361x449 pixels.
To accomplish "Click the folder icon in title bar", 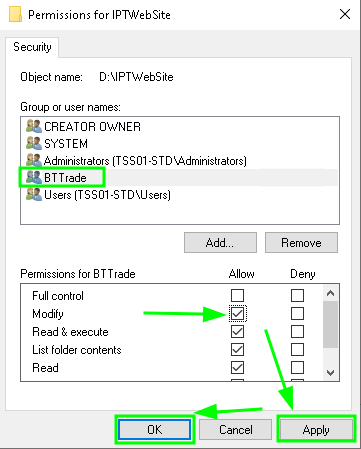I will pyautogui.click(x=15, y=15).
